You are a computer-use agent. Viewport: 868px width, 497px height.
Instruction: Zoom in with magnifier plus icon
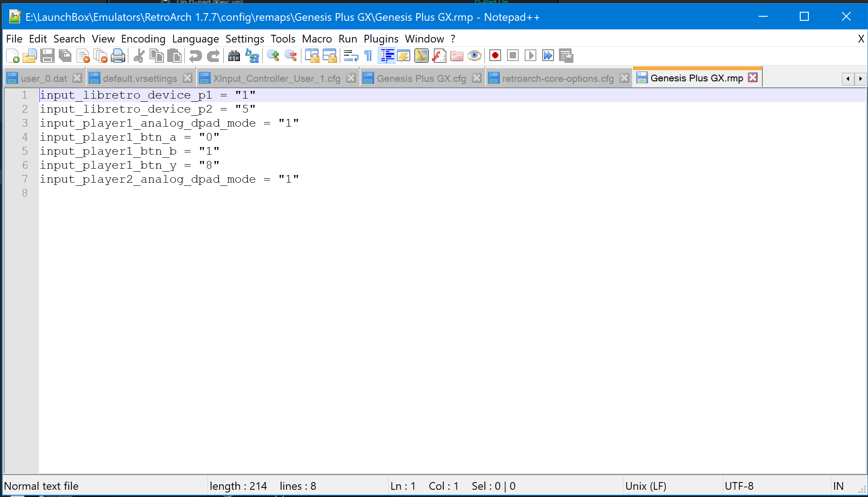273,56
